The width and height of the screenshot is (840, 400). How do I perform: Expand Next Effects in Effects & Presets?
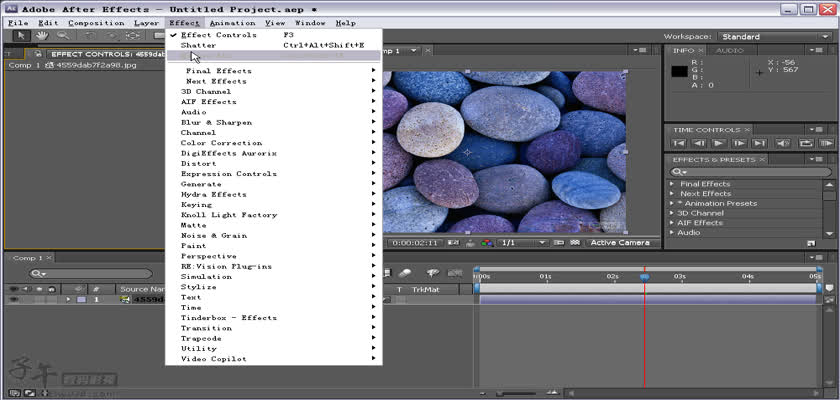(x=672, y=193)
